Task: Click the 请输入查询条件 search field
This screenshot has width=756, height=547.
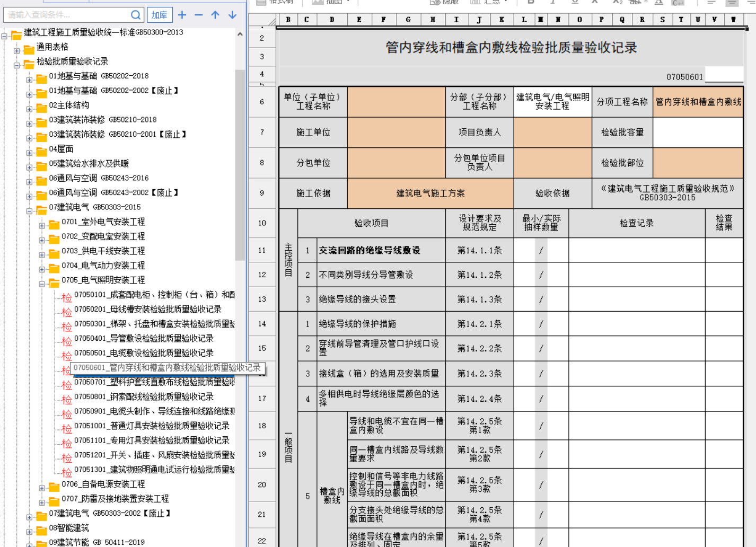Action: point(66,15)
